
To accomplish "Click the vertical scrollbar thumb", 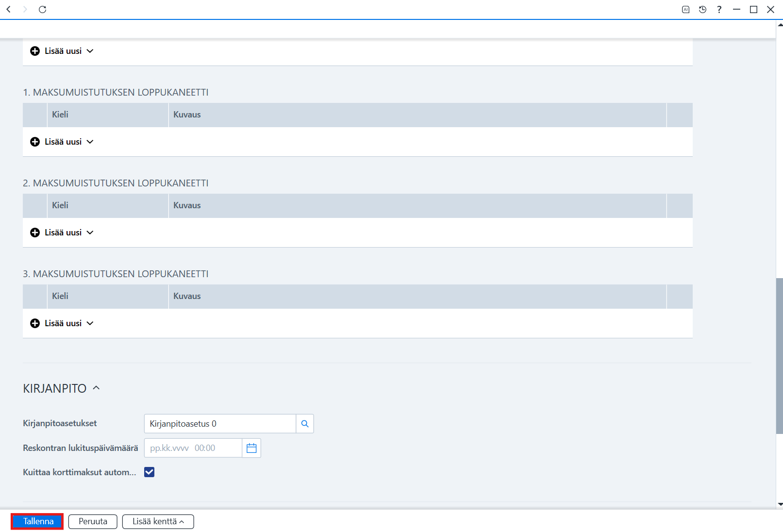I will [x=779, y=356].
